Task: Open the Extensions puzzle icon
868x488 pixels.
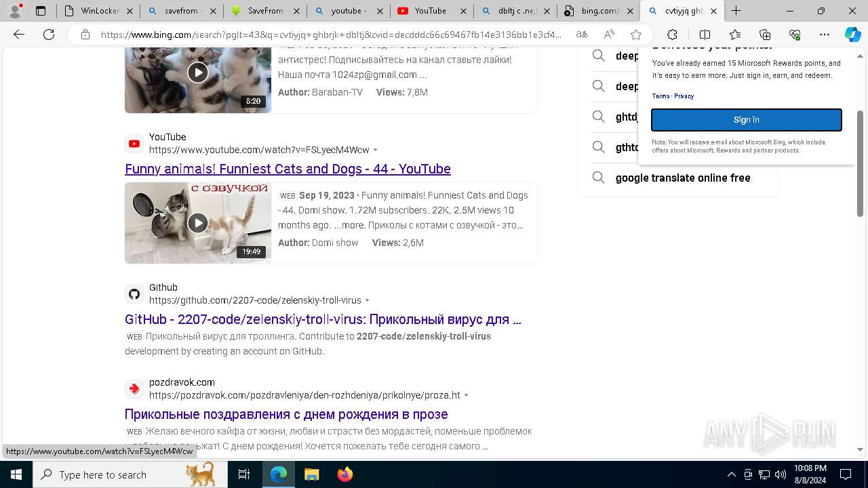Action: click(672, 35)
